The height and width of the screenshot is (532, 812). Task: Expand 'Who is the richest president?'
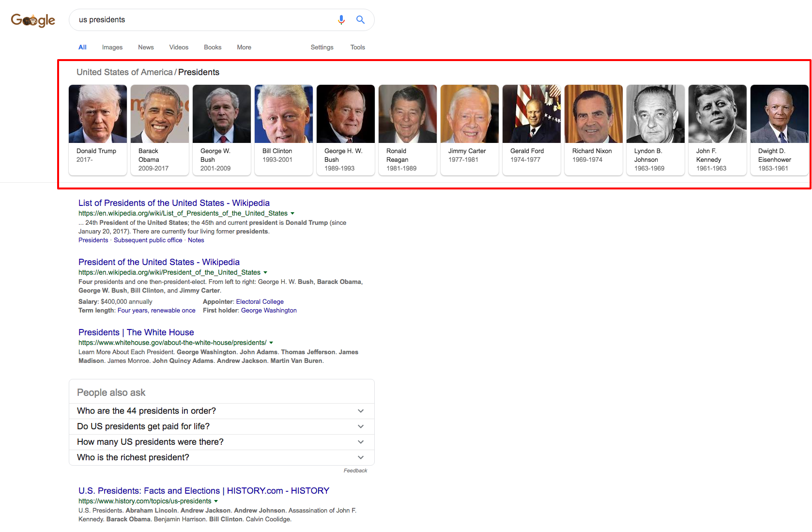coord(222,457)
